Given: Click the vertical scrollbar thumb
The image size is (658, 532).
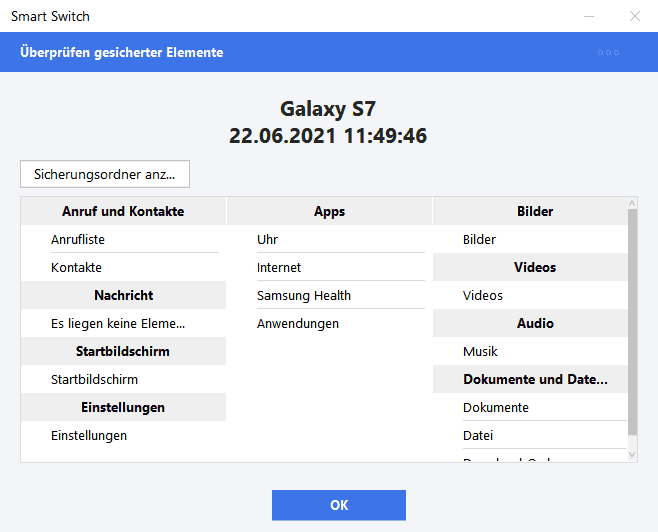Looking at the screenshot, I should pos(632,322).
